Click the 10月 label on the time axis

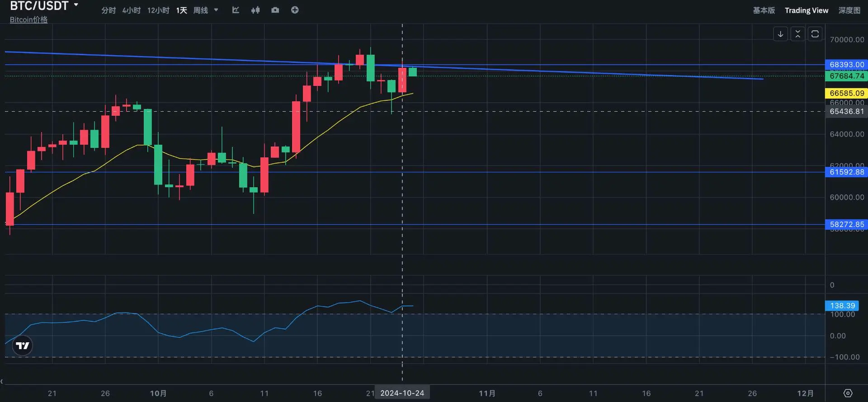158,393
